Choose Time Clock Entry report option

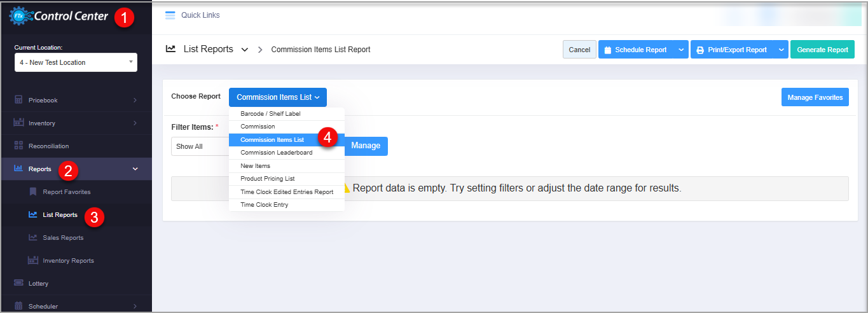pyautogui.click(x=264, y=204)
